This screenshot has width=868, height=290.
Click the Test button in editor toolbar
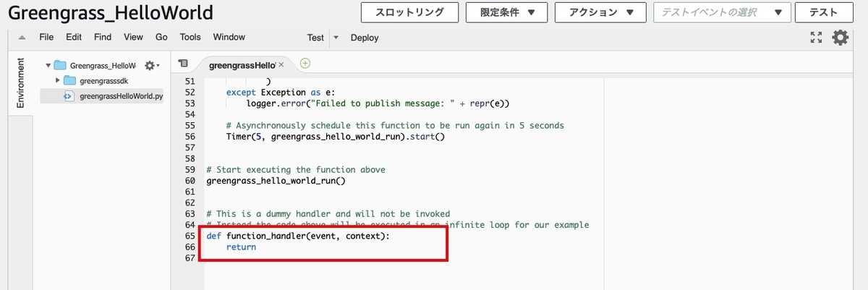pos(315,38)
